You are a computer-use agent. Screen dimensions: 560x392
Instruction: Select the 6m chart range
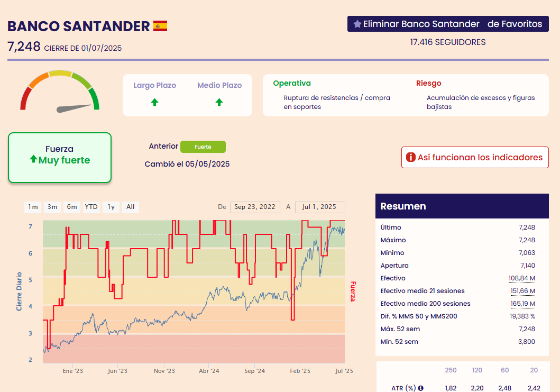72,207
